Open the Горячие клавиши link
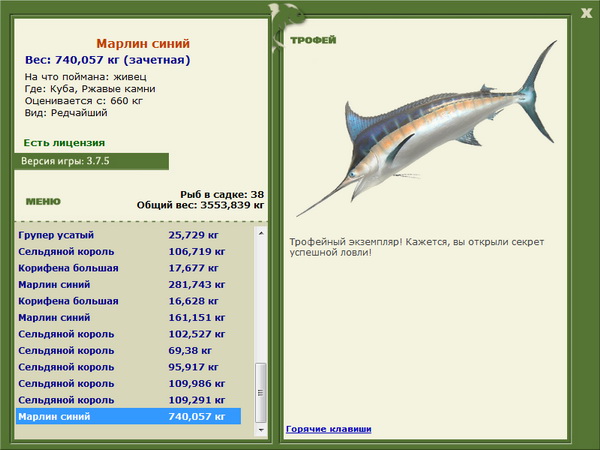The width and height of the screenshot is (600, 450). pos(329,429)
